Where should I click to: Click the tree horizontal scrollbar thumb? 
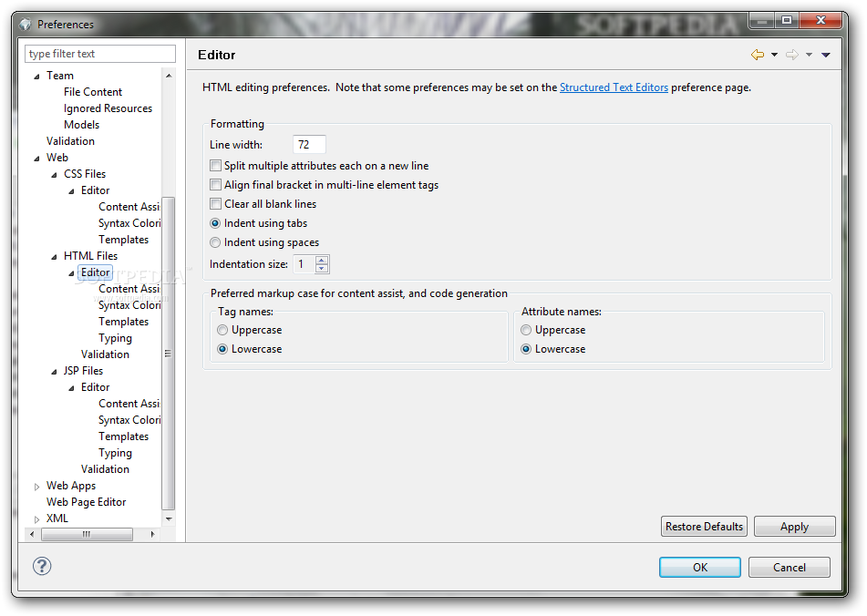coord(87,534)
